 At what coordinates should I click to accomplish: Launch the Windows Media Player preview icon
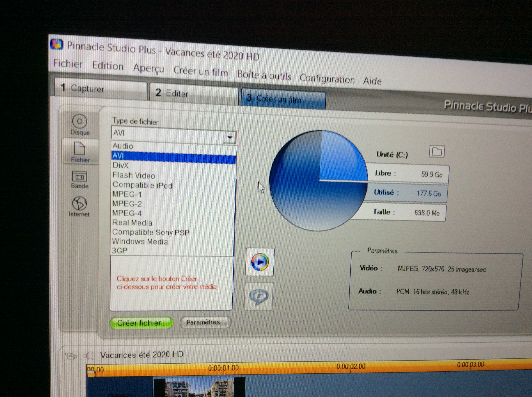click(x=260, y=262)
